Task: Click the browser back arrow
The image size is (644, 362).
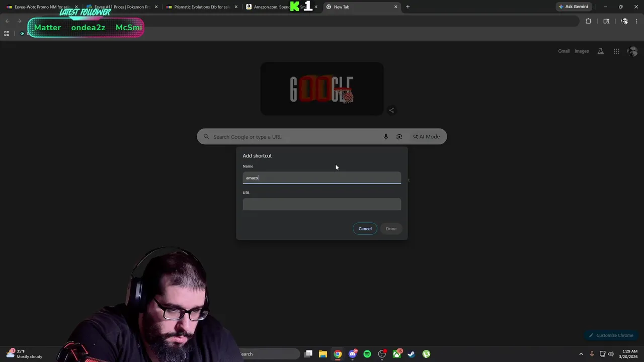Action: click(x=7, y=21)
